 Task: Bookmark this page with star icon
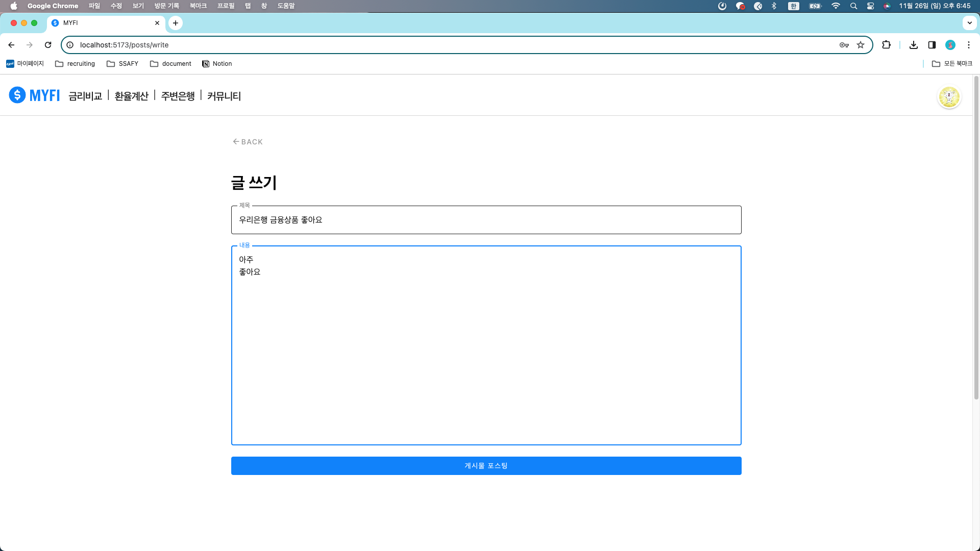(861, 45)
